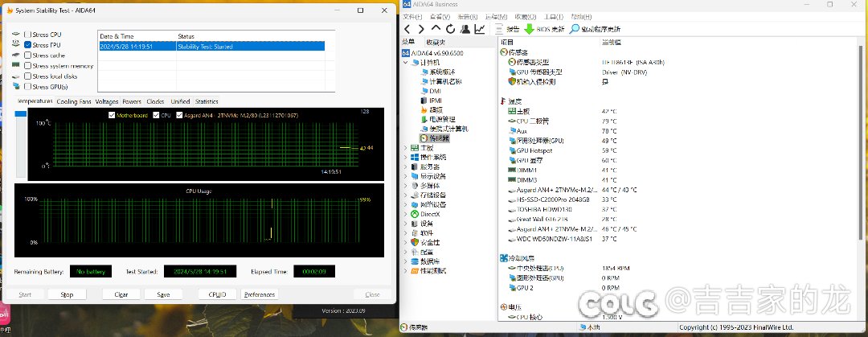Select the highlighted 传感器 tree item

click(x=435, y=138)
